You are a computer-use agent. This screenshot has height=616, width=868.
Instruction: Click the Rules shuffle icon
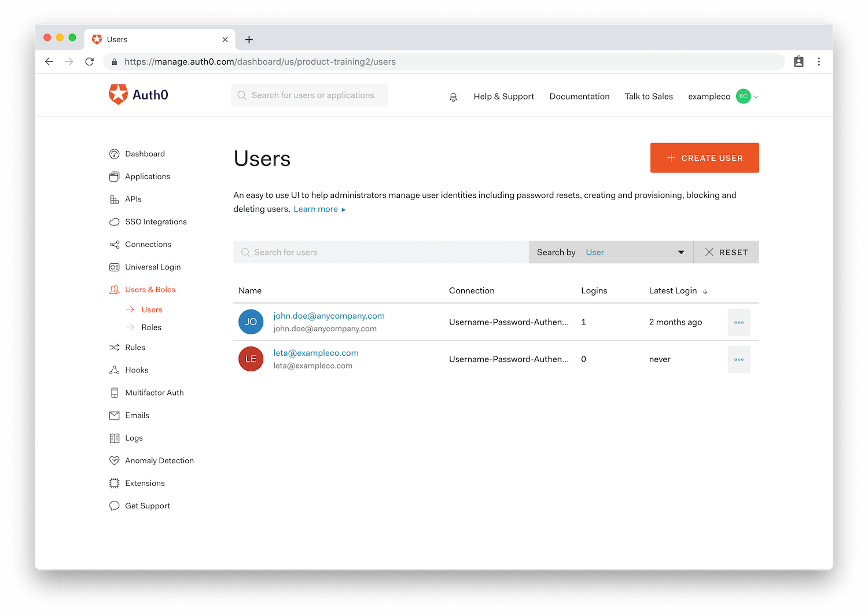coord(115,348)
